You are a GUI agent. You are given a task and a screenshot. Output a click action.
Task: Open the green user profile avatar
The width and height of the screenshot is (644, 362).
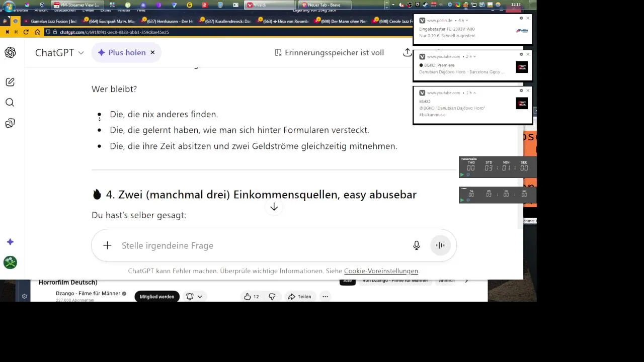[10, 262]
